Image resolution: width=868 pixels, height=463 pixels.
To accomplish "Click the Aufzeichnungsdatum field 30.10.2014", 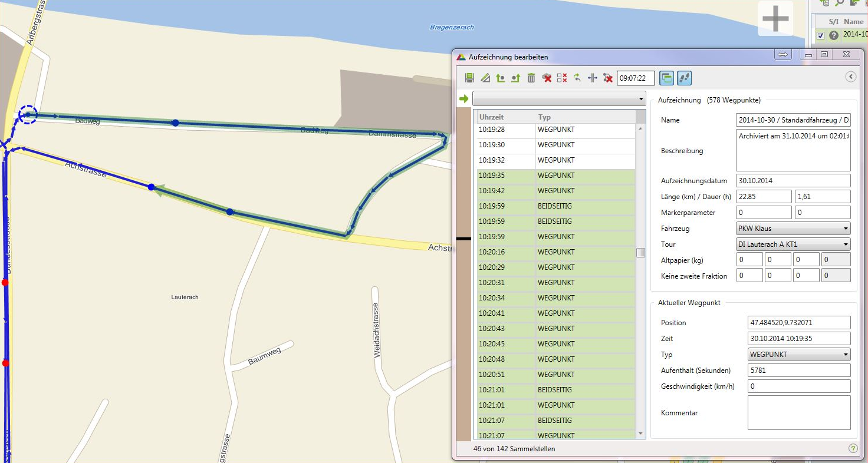I will pyautogui.click(x=793, y=181).
